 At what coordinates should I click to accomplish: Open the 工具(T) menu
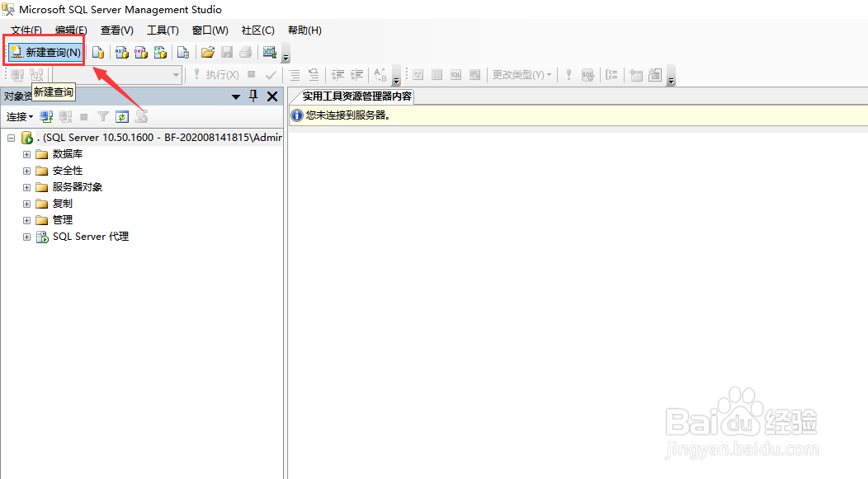162,30
